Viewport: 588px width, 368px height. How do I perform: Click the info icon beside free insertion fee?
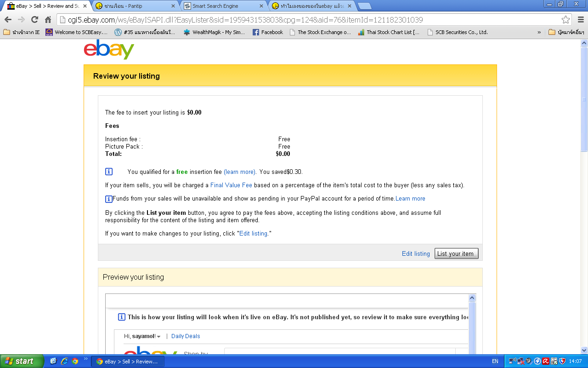(109, 172)
